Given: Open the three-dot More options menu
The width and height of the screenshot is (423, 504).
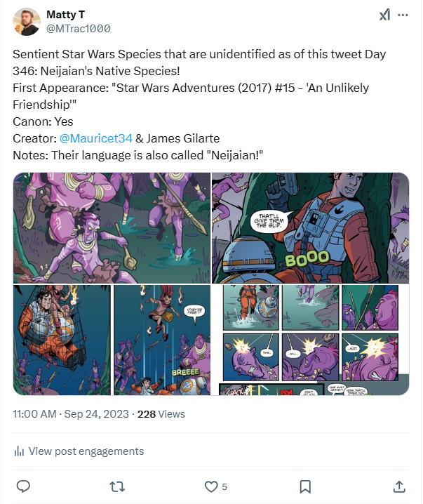Looking at the screenshot, I should 403,15.
